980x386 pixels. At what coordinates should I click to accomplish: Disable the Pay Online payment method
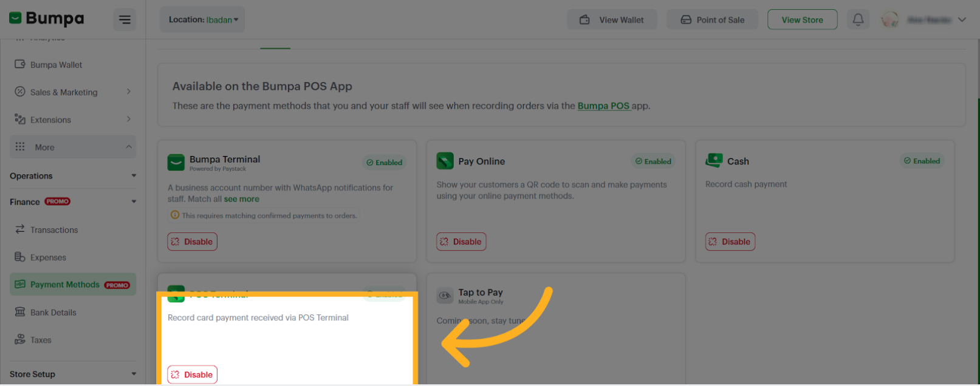pos(461,242)
